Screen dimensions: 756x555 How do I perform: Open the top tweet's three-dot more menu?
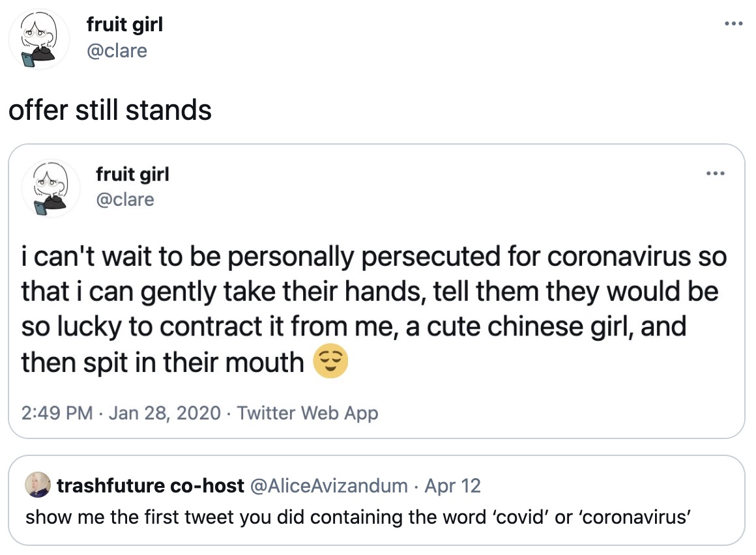pyautogui.click(x=733, y=23)
